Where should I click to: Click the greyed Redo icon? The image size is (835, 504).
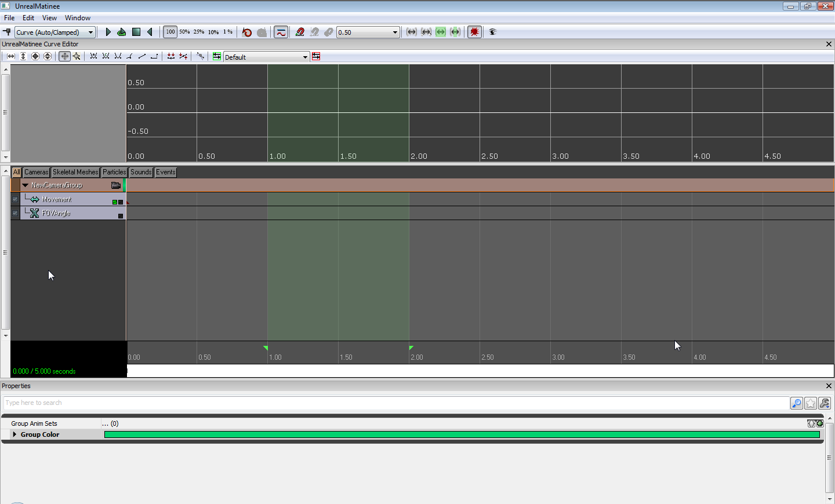(x=262, y=32)
